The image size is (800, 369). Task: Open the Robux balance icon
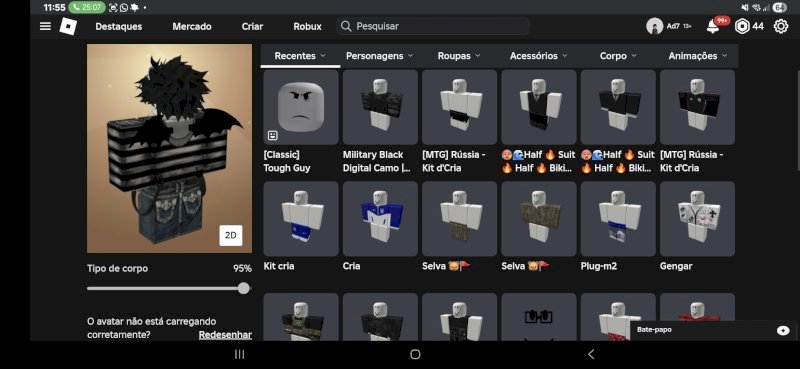[742, 26]
